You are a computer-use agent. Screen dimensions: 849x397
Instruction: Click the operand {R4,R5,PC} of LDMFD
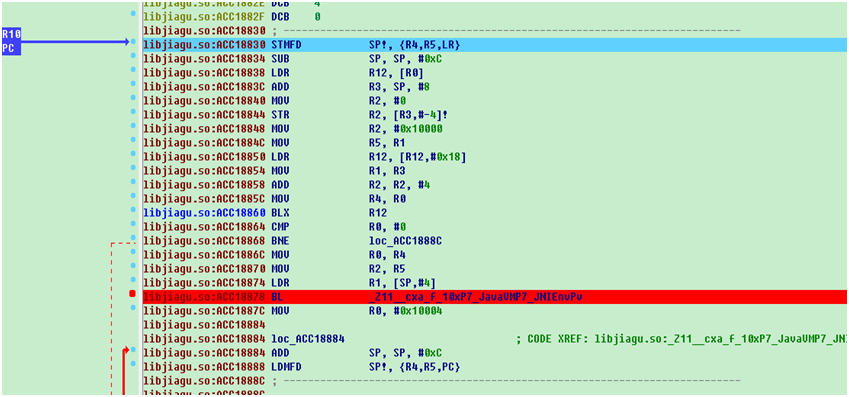428,367
